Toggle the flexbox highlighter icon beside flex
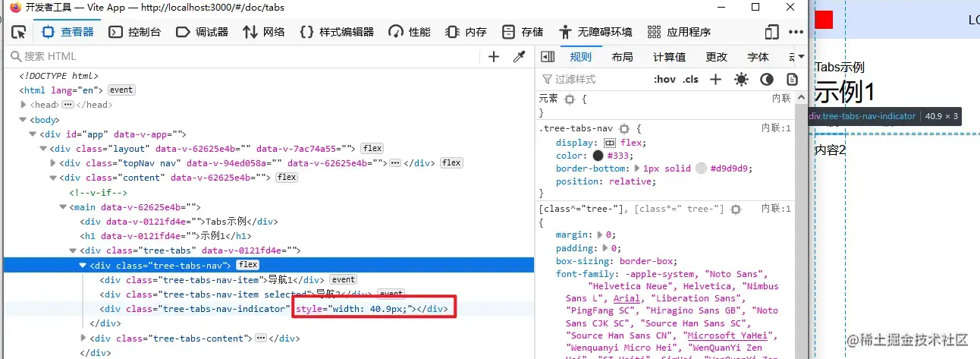 [610, 143]
